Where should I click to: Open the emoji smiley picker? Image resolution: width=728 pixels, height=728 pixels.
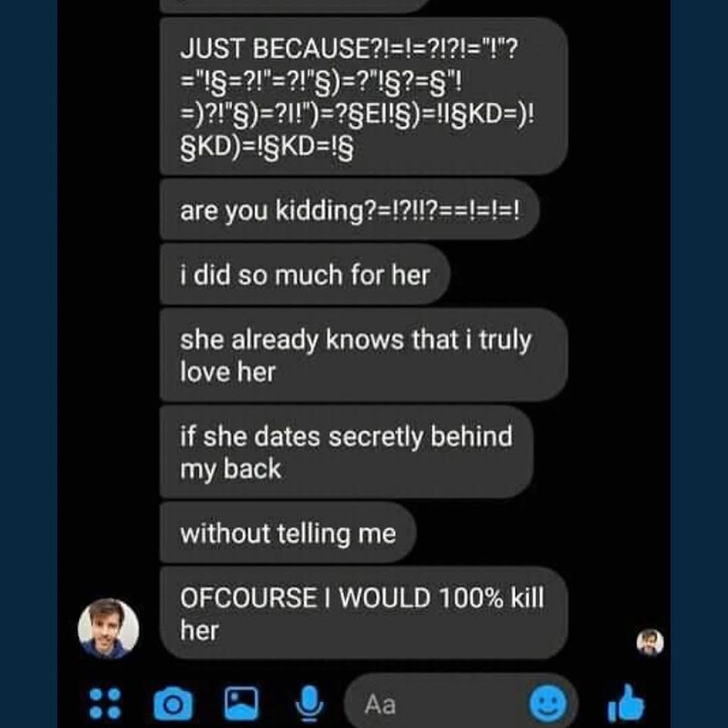pos(548,704)
